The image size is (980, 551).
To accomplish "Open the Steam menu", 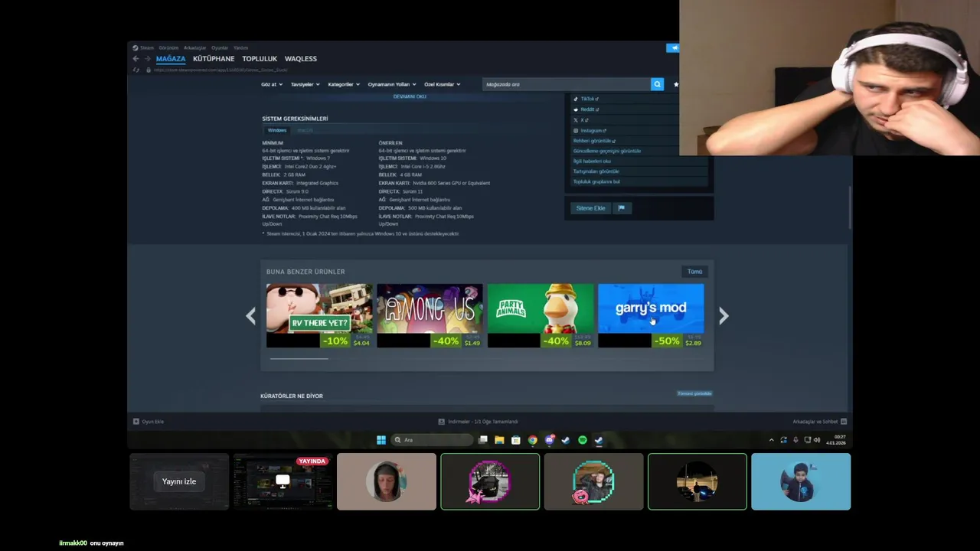I will point(143,47).
